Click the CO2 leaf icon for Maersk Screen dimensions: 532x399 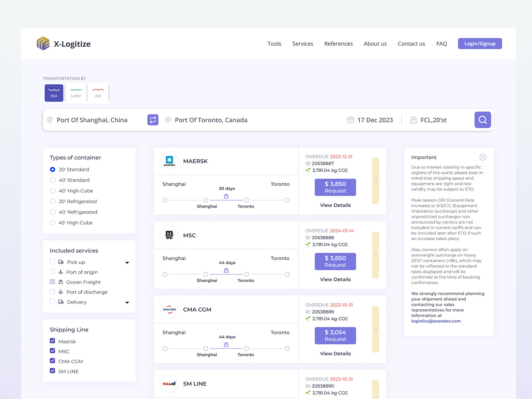[x=308, y=170]
